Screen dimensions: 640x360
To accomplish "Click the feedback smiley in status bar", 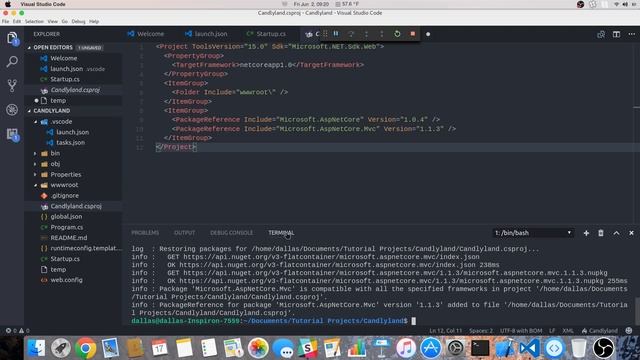I will tap(629, 331).
